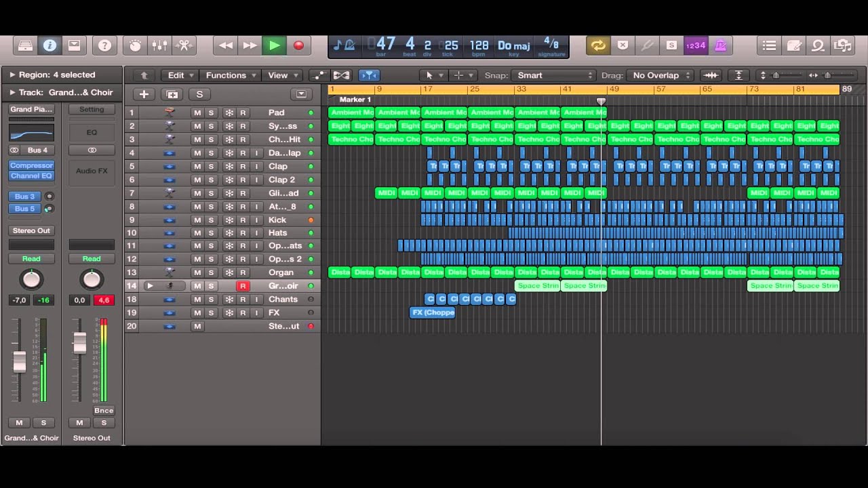Image resolution: width=868 pixels, height=488 pixels.
Task: Toggle the blue Catch playhead button
Action: 368,75
